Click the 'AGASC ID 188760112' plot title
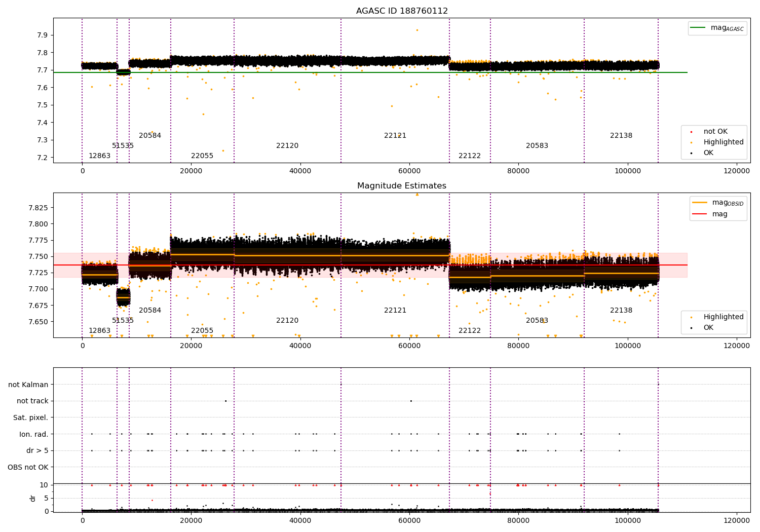The width and height of the screenshot is (760, 532). pyautogui.click(x=402, y=11)
